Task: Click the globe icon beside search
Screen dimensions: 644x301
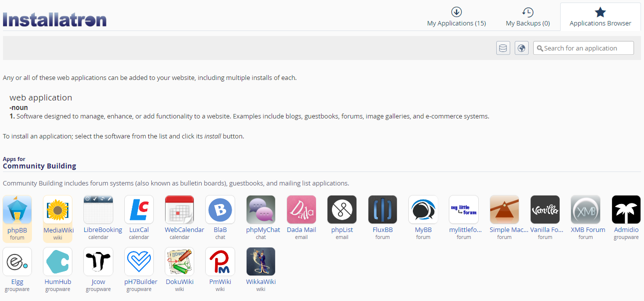Action: click(x=522, y=48)
